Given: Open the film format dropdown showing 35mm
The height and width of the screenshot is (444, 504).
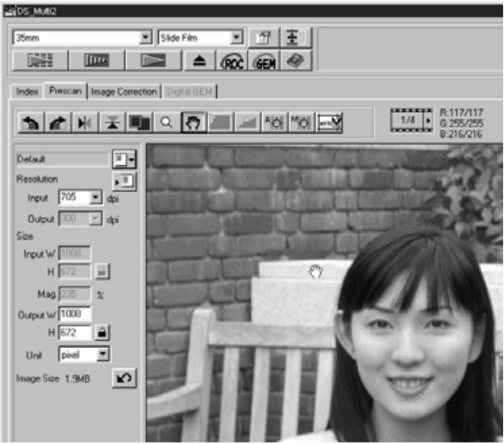Looking at the screenshot, I should 146,38.
